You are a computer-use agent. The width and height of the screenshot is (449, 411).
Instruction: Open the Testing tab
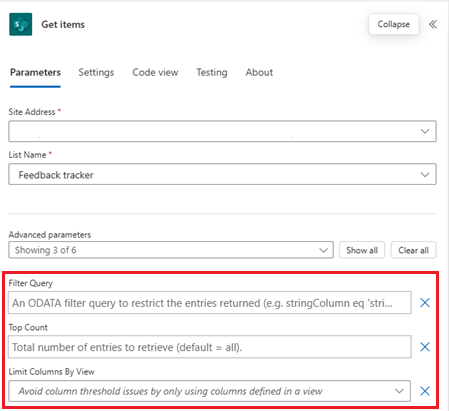(212, 72)
